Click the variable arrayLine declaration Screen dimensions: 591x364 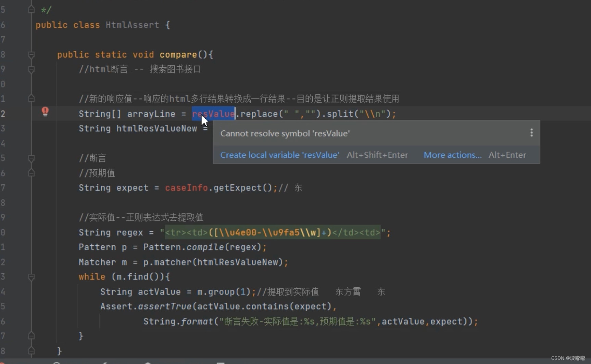[151, 114]
